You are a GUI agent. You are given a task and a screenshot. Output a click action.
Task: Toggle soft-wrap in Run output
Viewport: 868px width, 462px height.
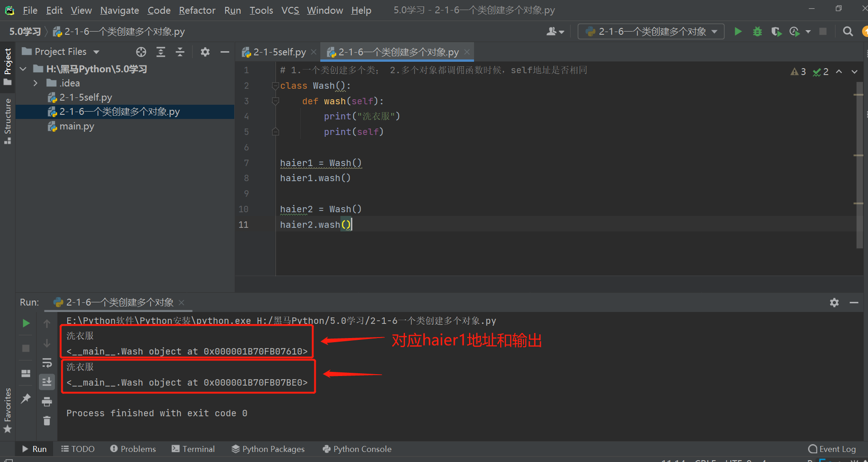pyautogui.click(x=47, y=363)
